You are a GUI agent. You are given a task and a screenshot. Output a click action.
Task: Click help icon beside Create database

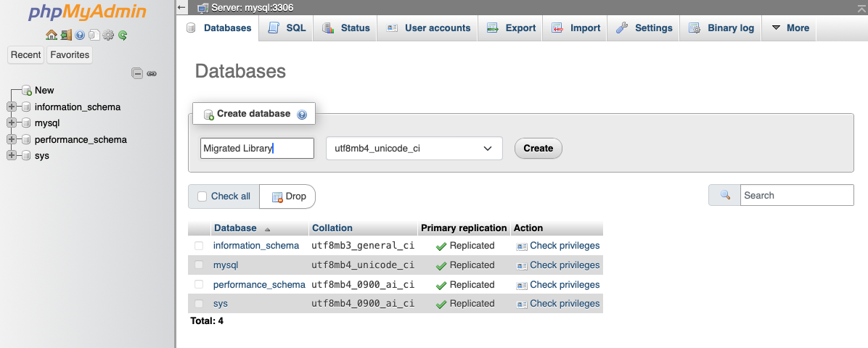point(302,115)
